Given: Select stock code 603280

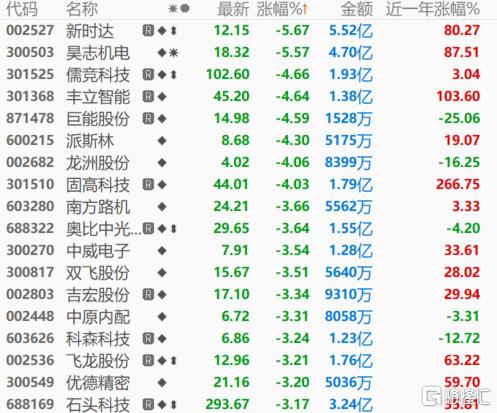Looking at the screenshot, I should (x=30, y=207).
